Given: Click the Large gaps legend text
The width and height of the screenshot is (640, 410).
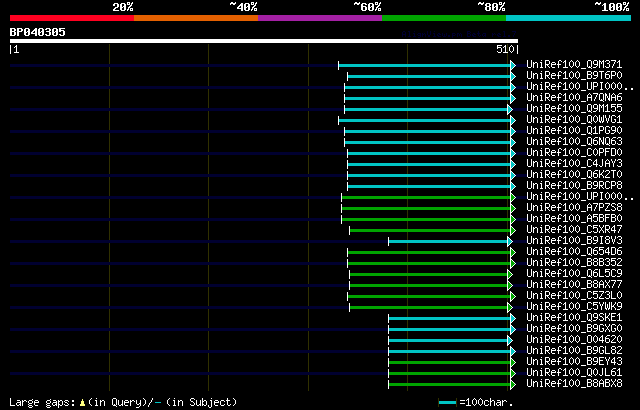Looking at the screenshot, I should pos(123,402).
